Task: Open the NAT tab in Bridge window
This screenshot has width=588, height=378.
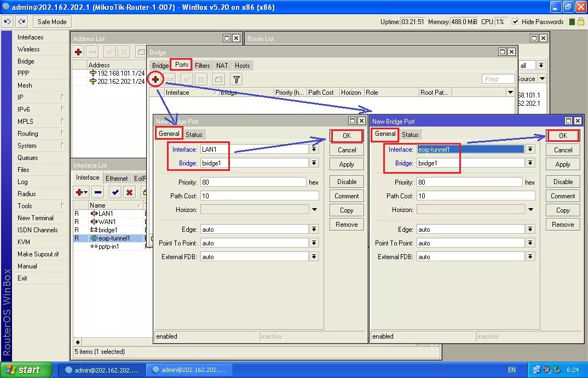Action: click(222, 66)
